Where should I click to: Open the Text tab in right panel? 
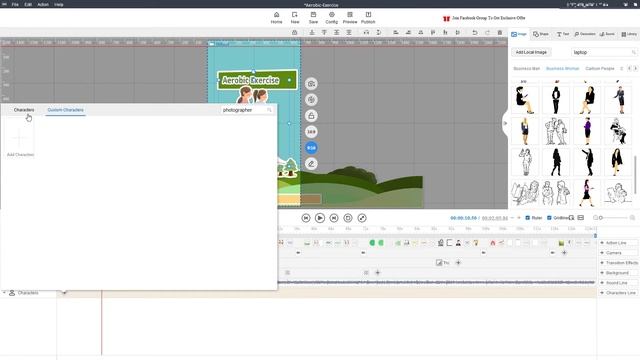click(x=563, y=34)
